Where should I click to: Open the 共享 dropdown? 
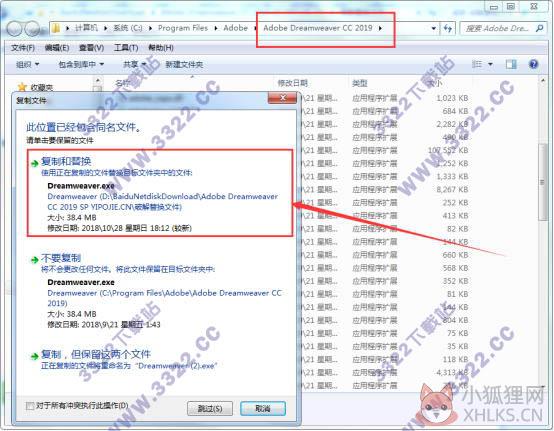(x=134, y=64)
